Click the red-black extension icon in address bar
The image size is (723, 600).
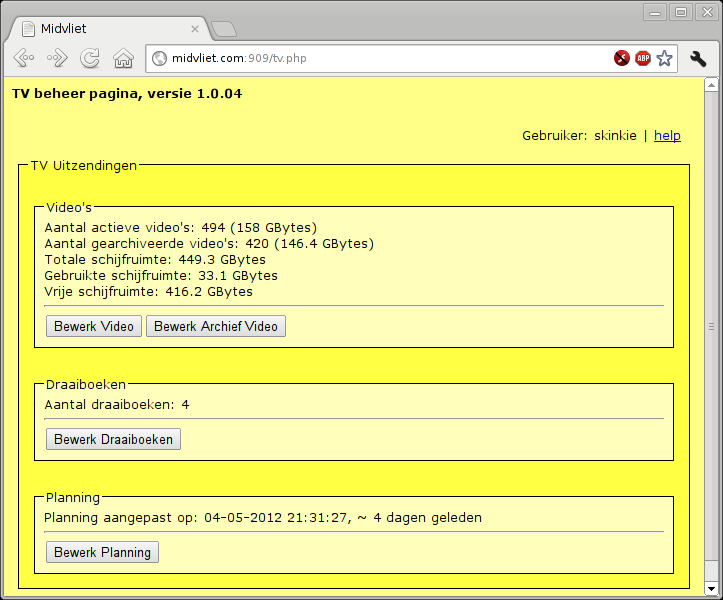click(622, 59)
